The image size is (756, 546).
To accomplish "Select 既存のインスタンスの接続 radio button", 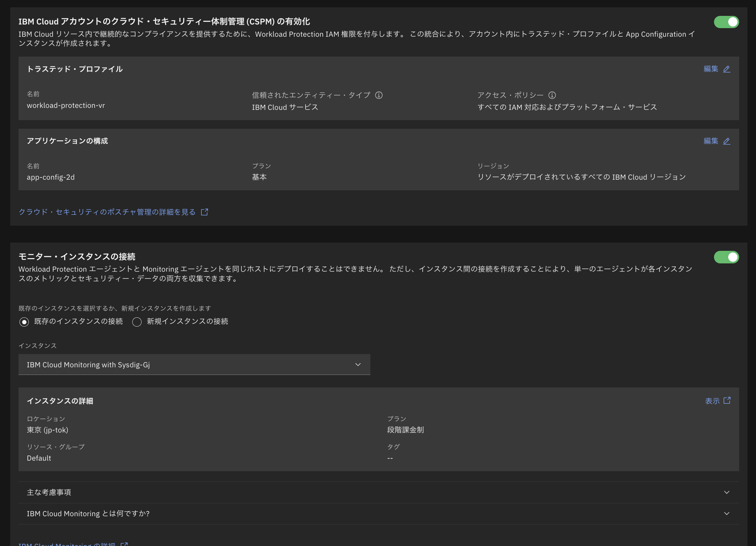I will (24, 322).
